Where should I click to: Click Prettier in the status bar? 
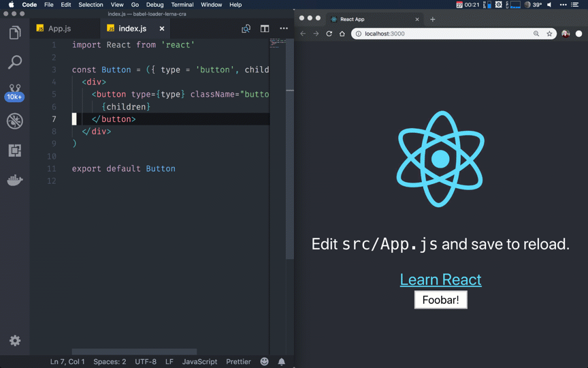point(238,362)
